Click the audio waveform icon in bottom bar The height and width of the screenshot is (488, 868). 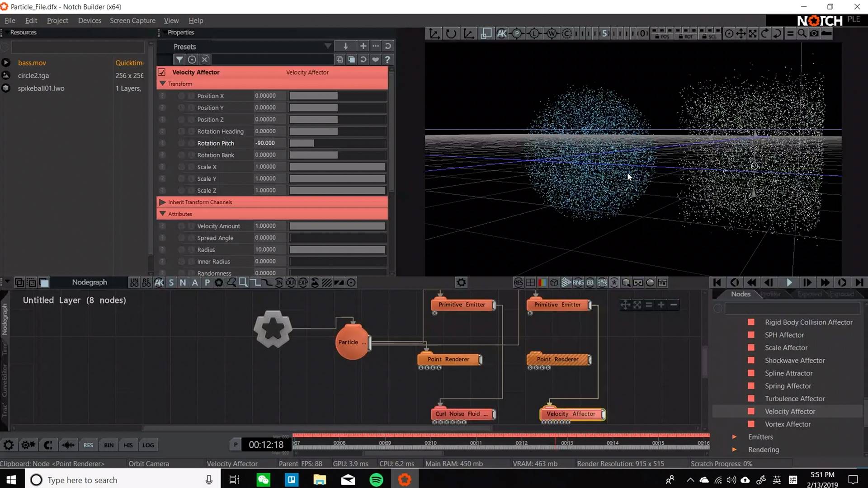tap(68, 445)
